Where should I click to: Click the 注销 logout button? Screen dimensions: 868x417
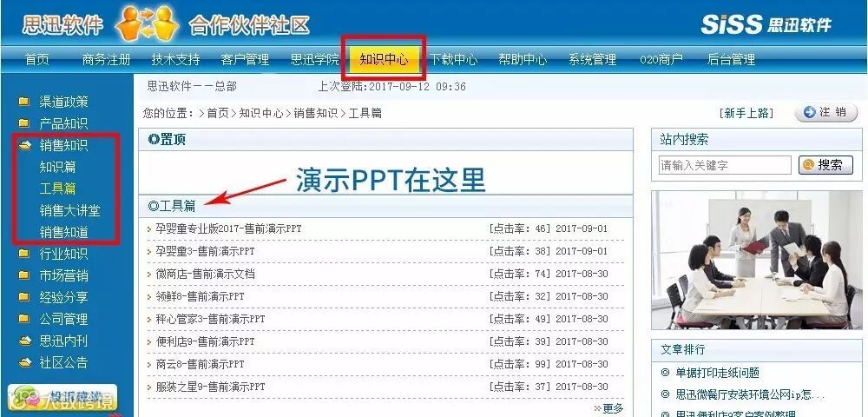point(826,112)
